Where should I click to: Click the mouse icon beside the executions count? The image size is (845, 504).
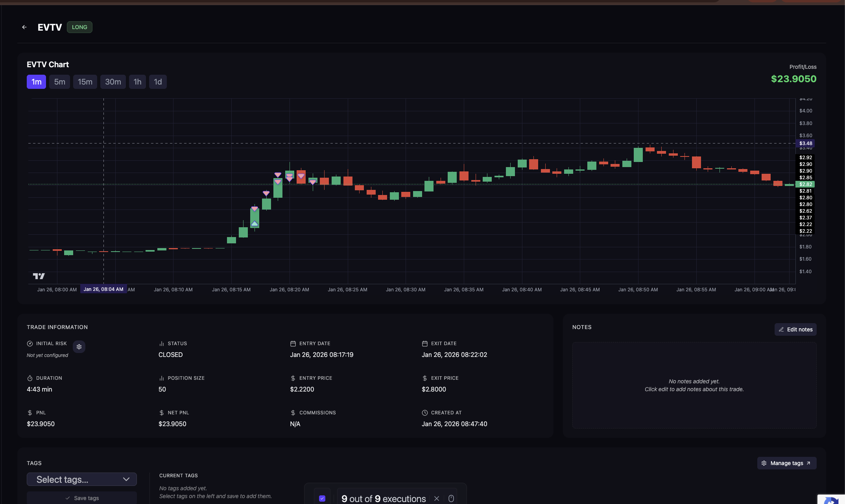tap(451, 498)
